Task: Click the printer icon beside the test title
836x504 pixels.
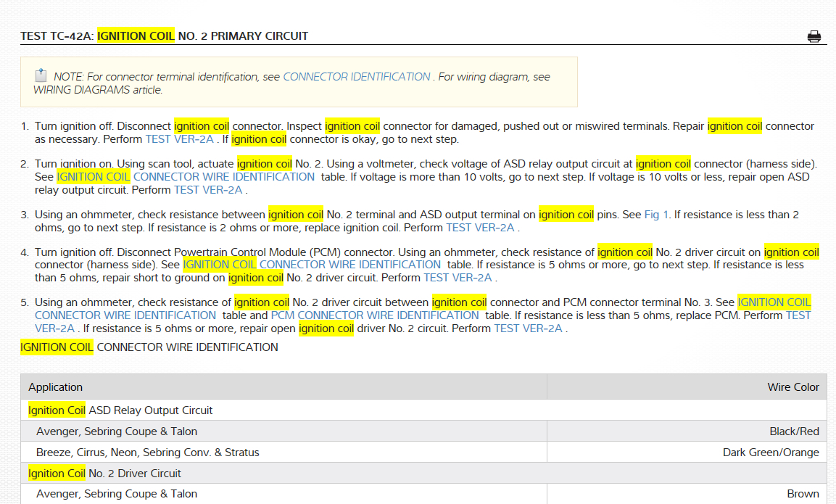Action: pyautogui.click(x=814, y=36)
